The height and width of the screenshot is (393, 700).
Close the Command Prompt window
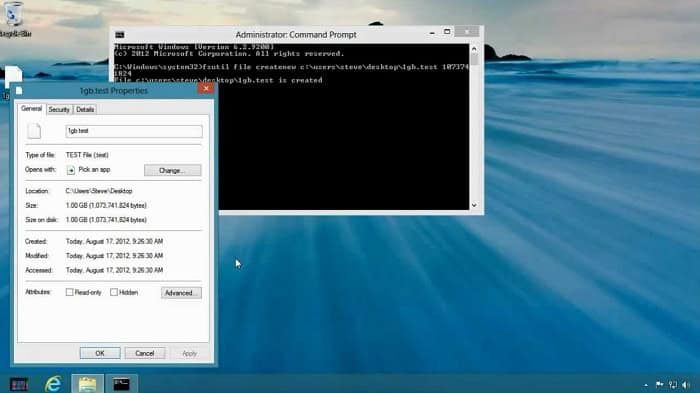(x=467, y=32)
